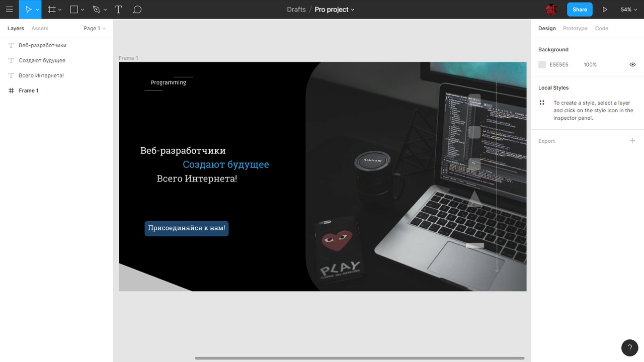This screenshot has width=644, height=362.
Task: Click text icon beside Веб-разработчики layer
Action: 11,45
